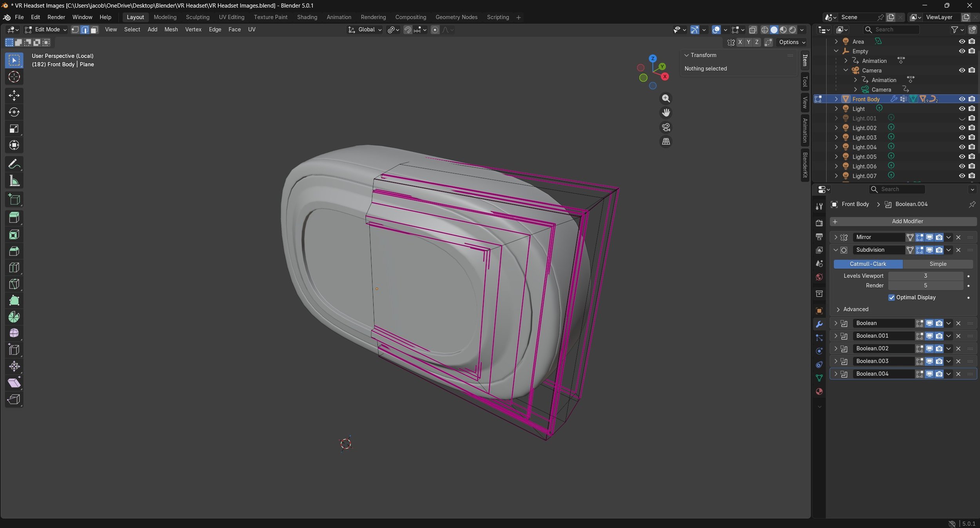Select the Move tool in toolbar
The width and height of the screenshot is (980, 528).
click(14, 95)
